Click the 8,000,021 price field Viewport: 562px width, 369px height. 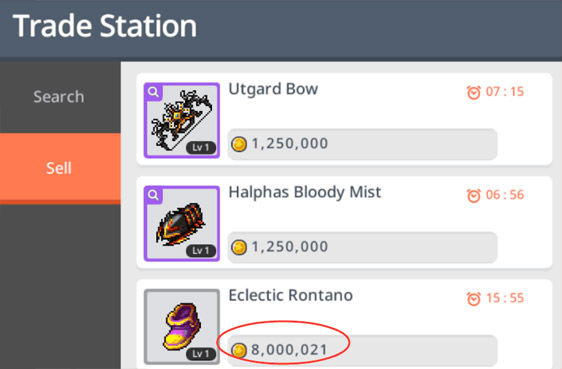pos(362,350)
